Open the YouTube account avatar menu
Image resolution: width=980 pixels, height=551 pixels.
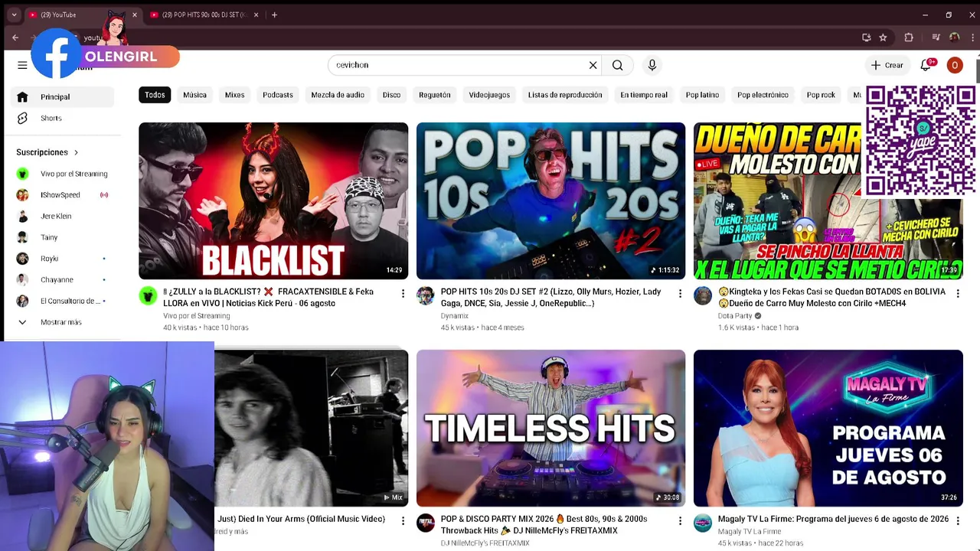click(954, 65)
